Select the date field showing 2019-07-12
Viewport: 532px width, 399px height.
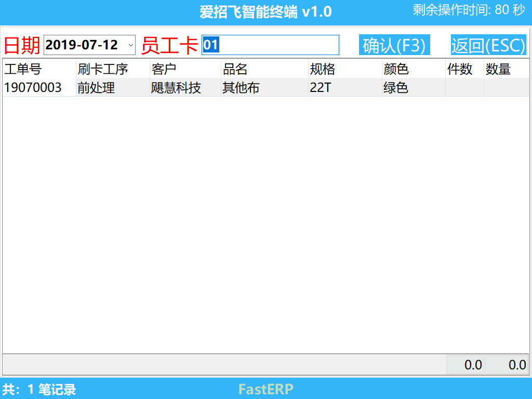[89, 45]
